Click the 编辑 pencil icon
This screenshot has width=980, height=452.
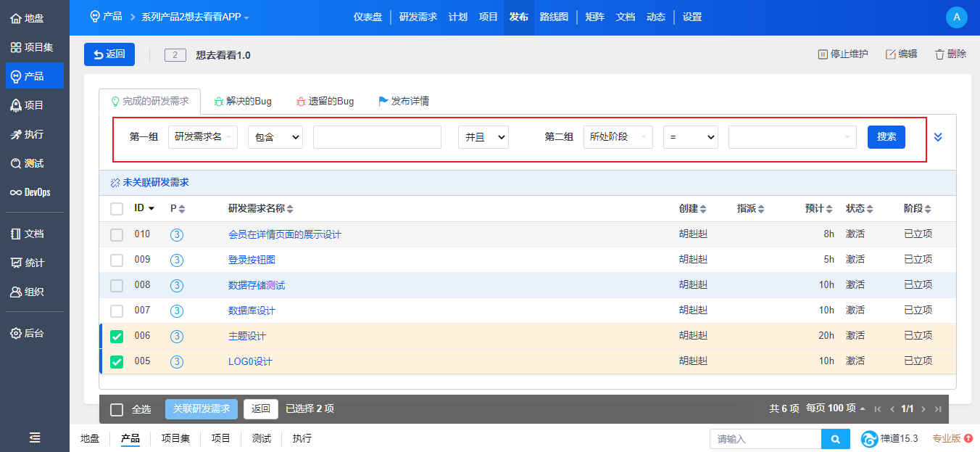pyautogui.click(x=890, y=54)
